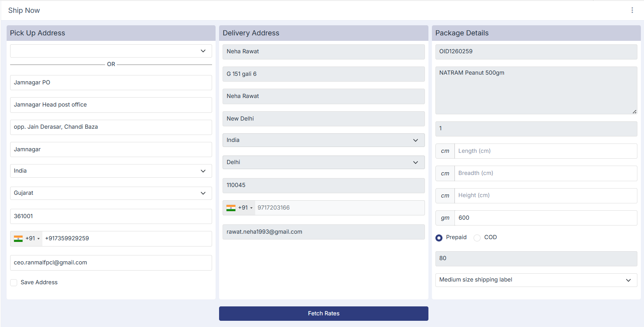Viewport: 644px width, 327px height.
Task: Click the Fetch Rates button
Action: point(323,313)
